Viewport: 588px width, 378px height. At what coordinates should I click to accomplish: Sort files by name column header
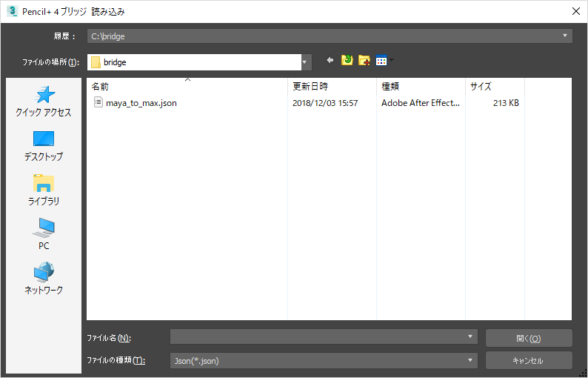pyautogui.click(x=185, y=87)
